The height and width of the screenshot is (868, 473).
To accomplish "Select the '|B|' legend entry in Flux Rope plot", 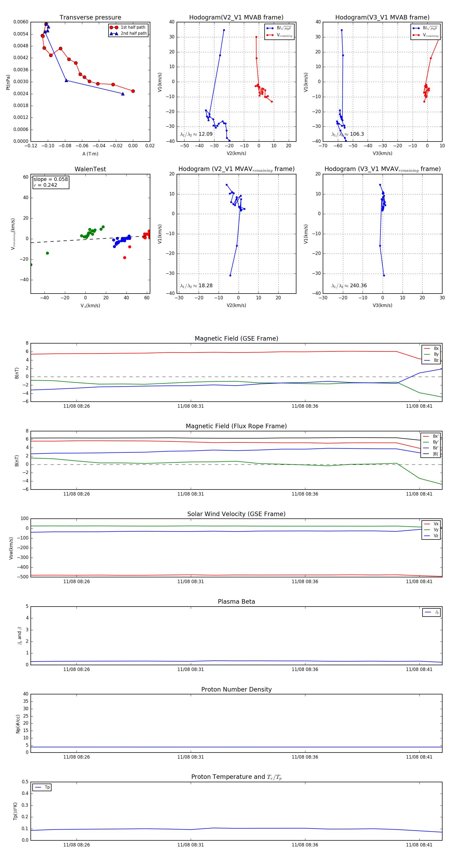I will tap(431, 454).
